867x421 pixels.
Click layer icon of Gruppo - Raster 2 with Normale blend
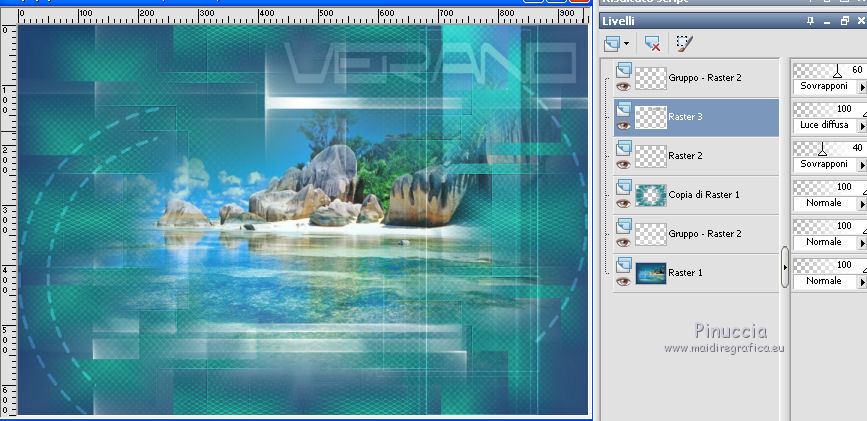pyautogui.click(x=624, y=225)
